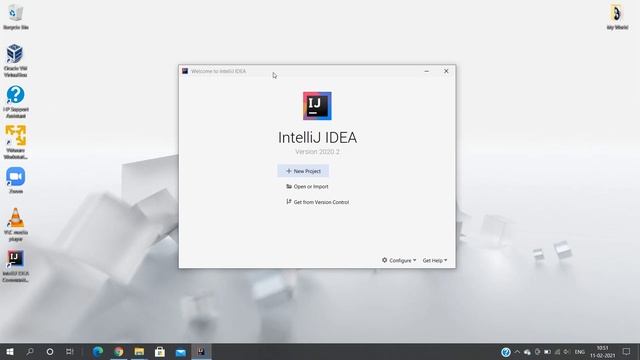640x360 pixels.
Task: Select HP Support Assistant desktop icon
Action: click(16, 102)
